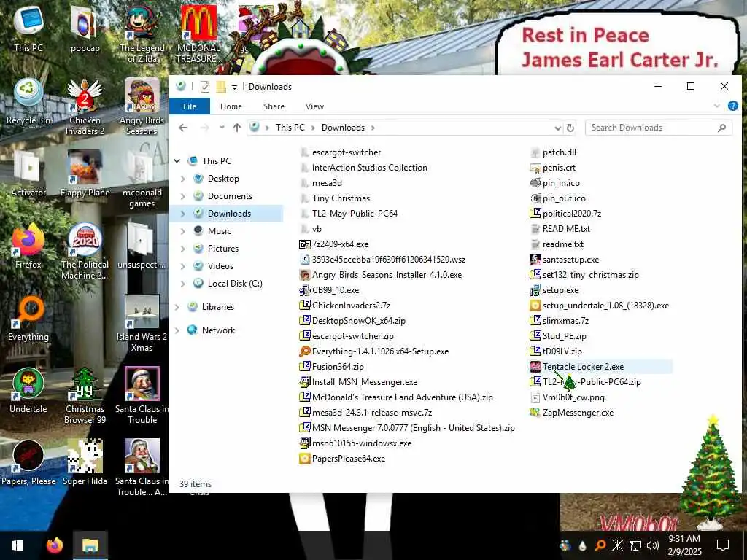This screenshot has width=747, height=560.
Task: Open Explorer Help button
Action: click(732, 106)
